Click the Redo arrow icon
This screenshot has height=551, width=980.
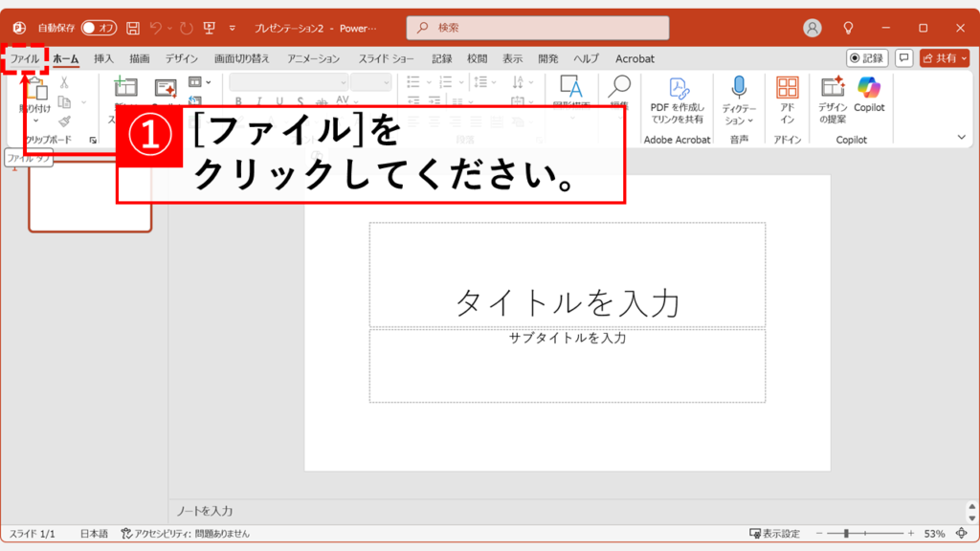187,28
